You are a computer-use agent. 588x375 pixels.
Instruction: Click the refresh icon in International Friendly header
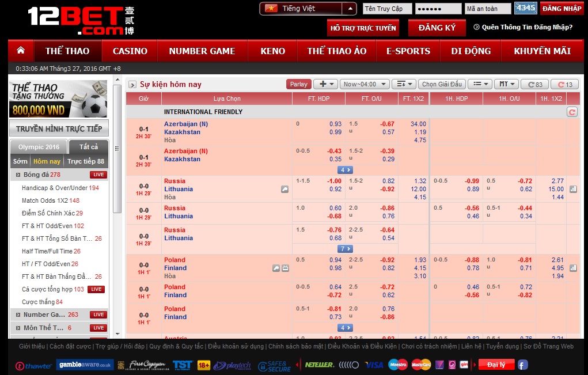[x=572, y=112]
